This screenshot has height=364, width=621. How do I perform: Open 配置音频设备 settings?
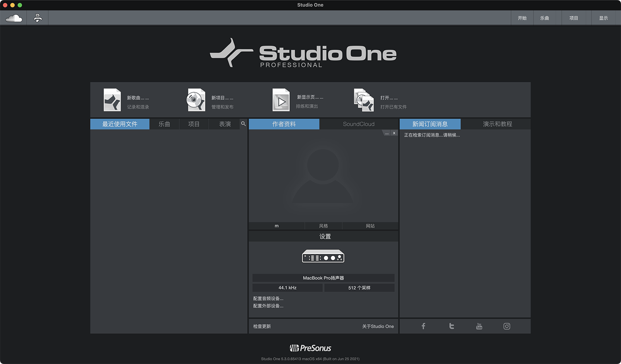[x=268, y=298]
